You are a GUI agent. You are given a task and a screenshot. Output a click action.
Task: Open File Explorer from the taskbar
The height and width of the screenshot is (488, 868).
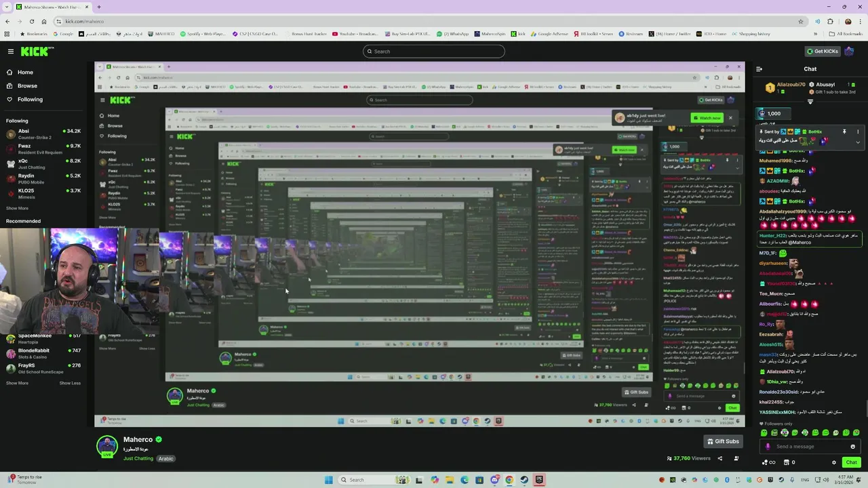point(450,480)
